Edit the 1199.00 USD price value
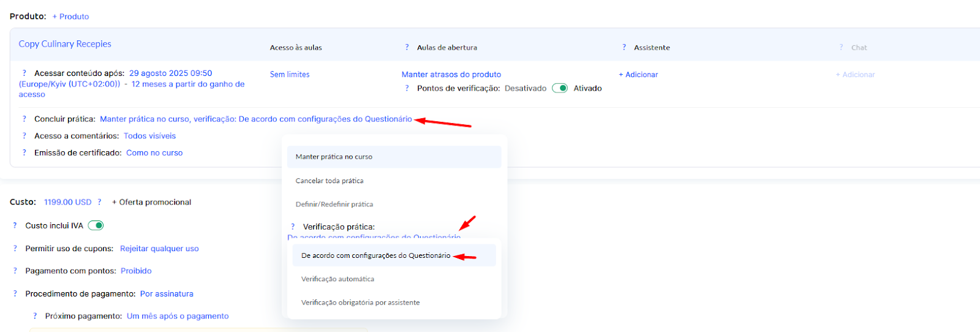980x332 pixels. [67, 202]
